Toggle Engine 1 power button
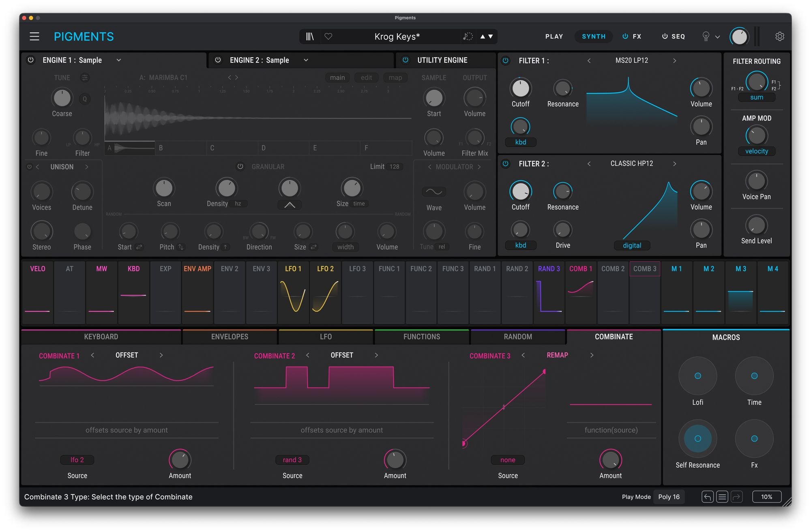 tap(30, 60)
